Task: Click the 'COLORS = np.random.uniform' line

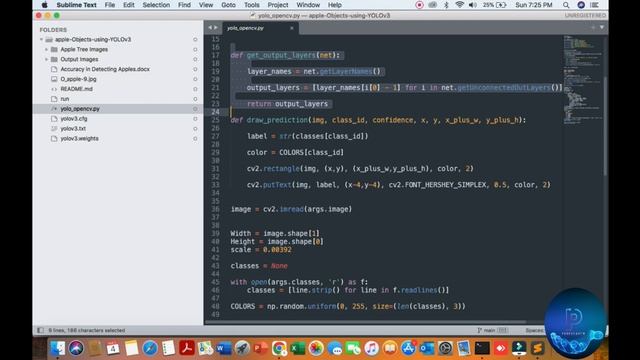Action: click(x=348, y=306)
